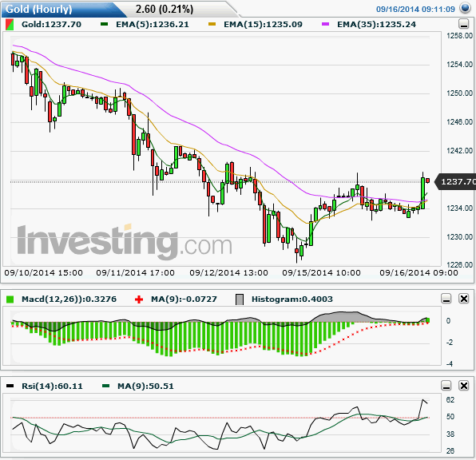Collapse the RSI indicator panel
Image resolution: width=476 pixels, height=460 pixels.
pyautogui.click(x=446, y=386)
